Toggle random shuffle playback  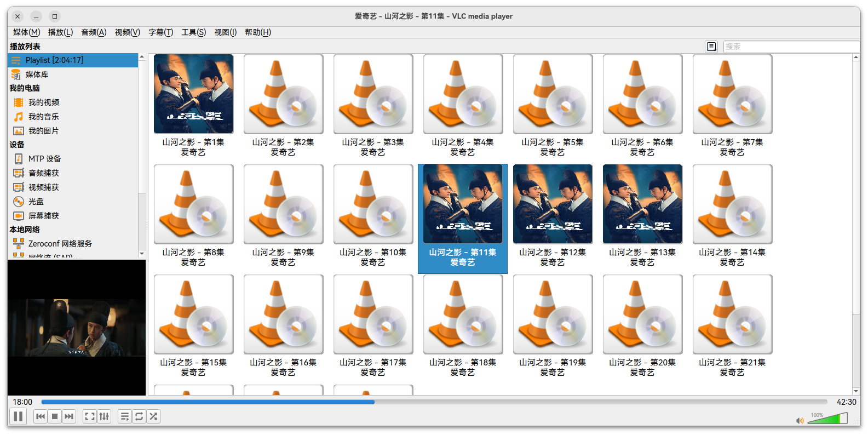click(153, 416)
